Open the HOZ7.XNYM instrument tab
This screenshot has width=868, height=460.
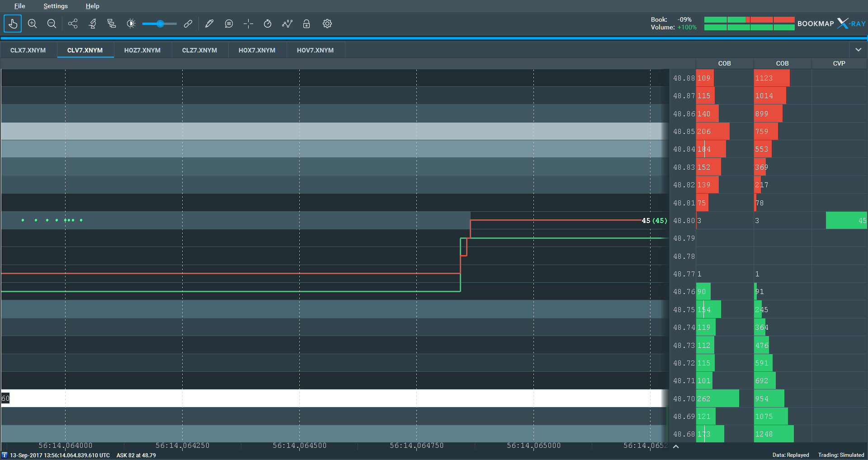point(142,50)
